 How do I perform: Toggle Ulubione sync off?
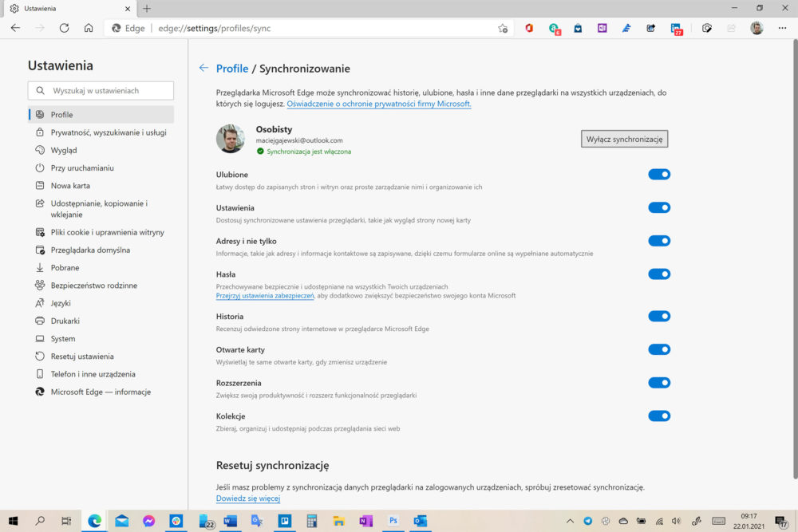coord(659,175)
